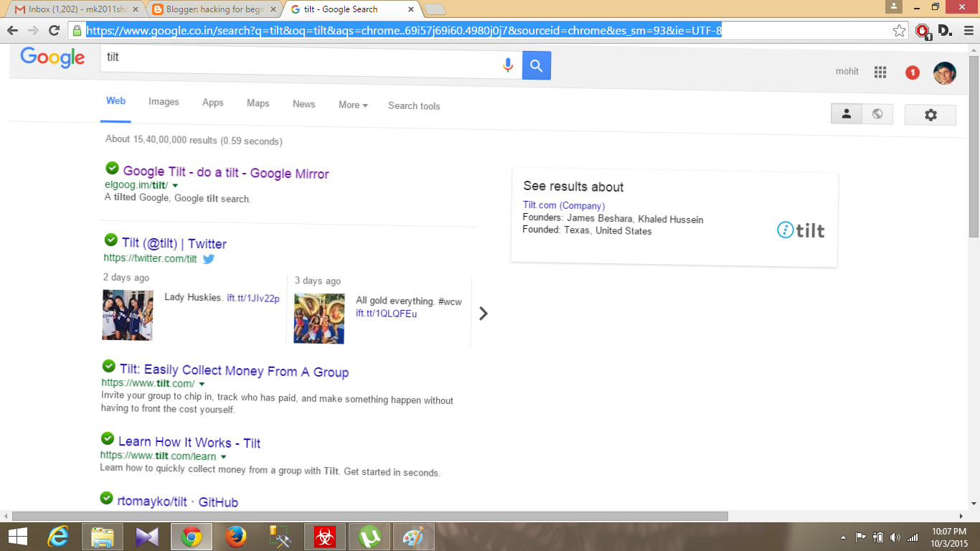Open Tilt: Easily Collect Money result

(x=234, y=371)
